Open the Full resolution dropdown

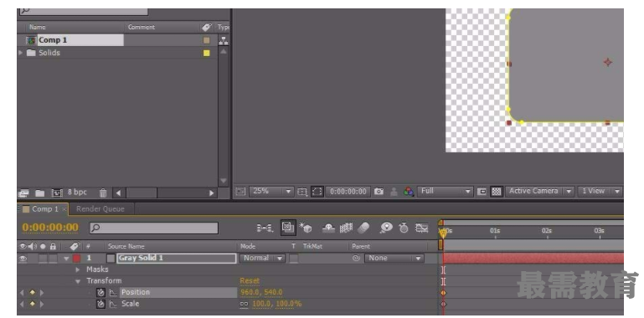tap(446, 191)
